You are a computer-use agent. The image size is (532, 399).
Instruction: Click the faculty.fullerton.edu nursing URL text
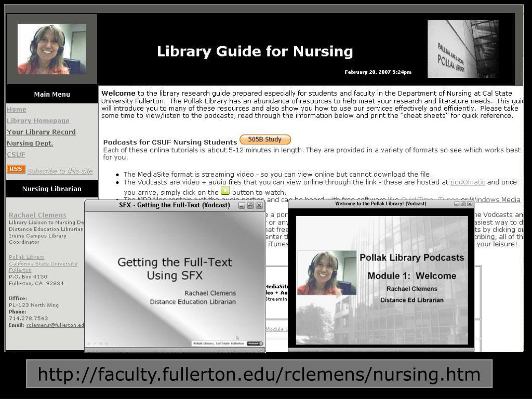[x=259, y=374]
